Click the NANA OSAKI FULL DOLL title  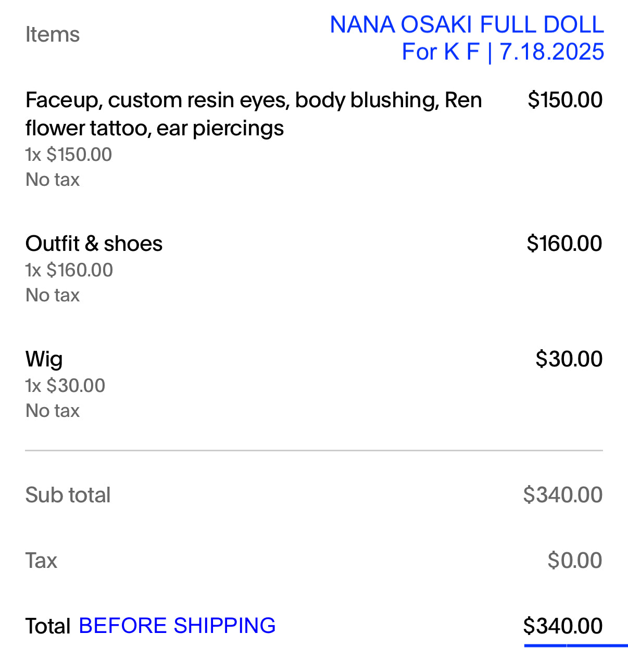[x=467, y=24]
